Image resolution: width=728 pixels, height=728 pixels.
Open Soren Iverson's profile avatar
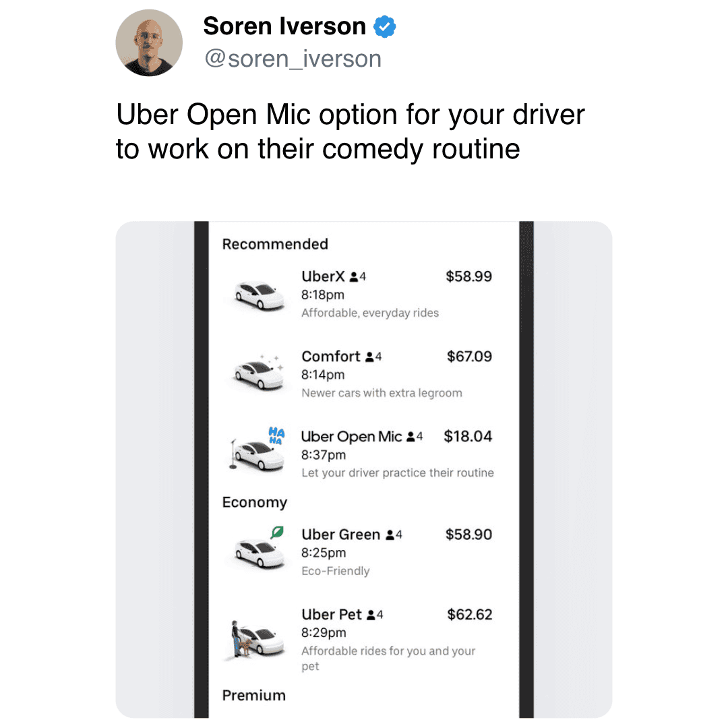[149, 42]
